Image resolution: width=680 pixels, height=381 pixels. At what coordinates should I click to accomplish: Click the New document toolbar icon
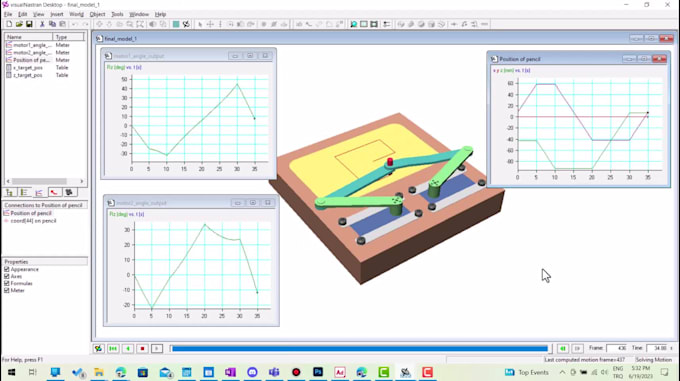[9, 24]
